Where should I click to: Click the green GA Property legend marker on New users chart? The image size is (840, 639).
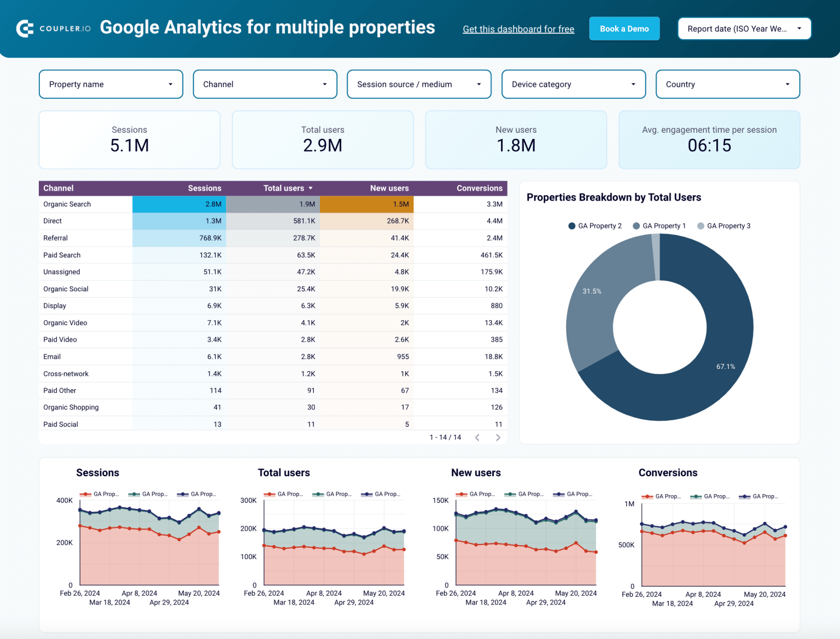511,494
